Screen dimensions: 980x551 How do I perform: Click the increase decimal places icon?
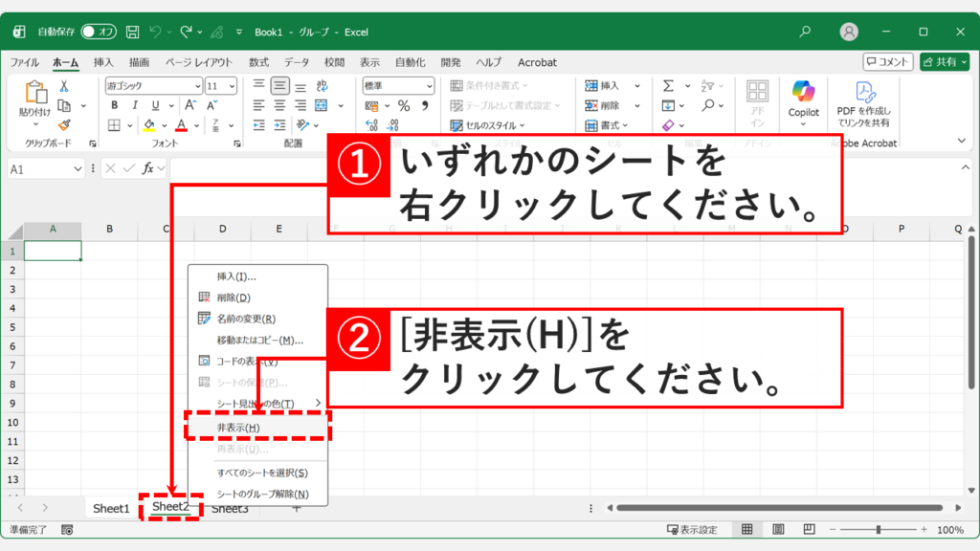[370, 124]
